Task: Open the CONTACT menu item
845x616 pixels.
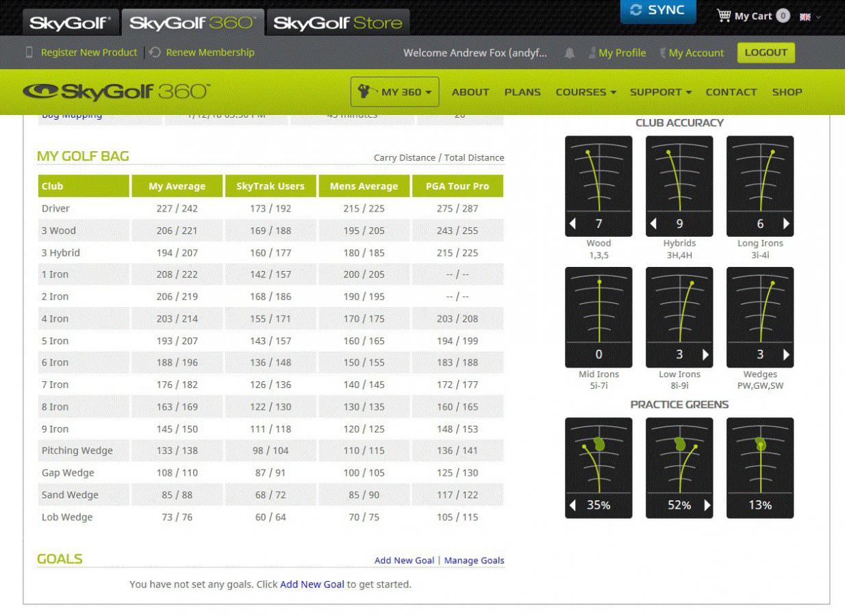Action: tap(731, 92)
